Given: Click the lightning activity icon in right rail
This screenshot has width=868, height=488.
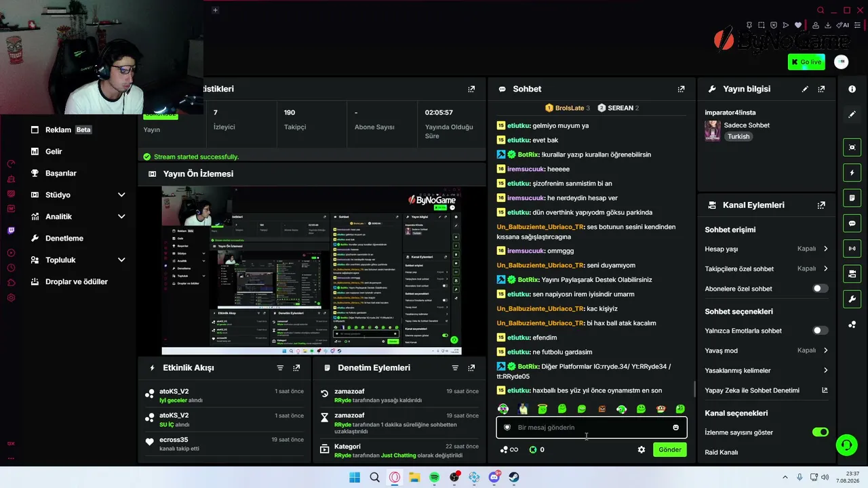Looking at the screenshot, I should pyautogui.click(x=852, y=173).
